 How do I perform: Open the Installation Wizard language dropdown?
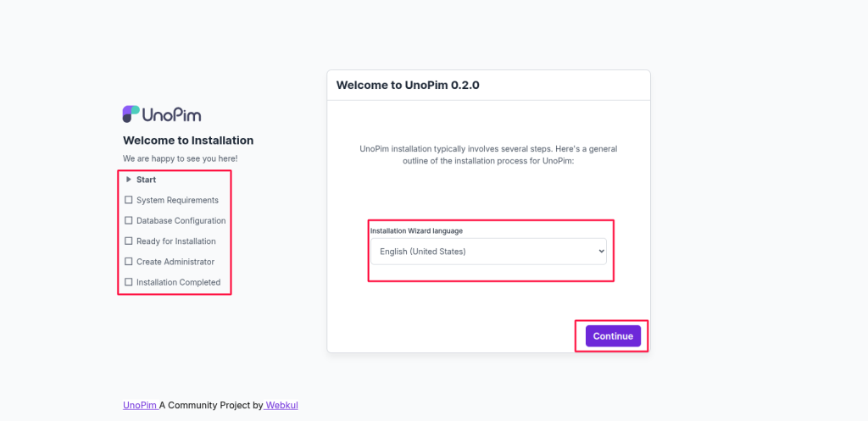coord(489,252)
